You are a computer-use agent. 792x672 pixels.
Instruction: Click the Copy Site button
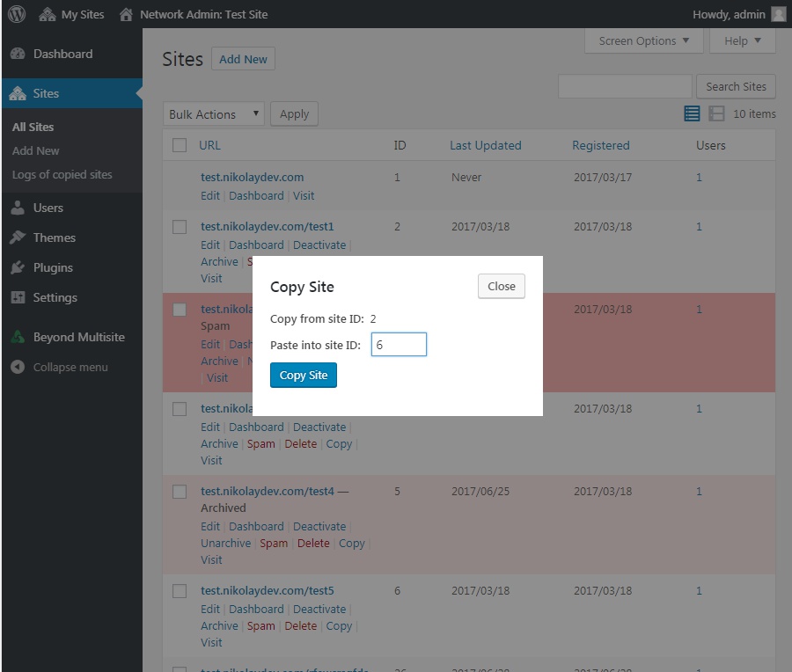(303, 375)
